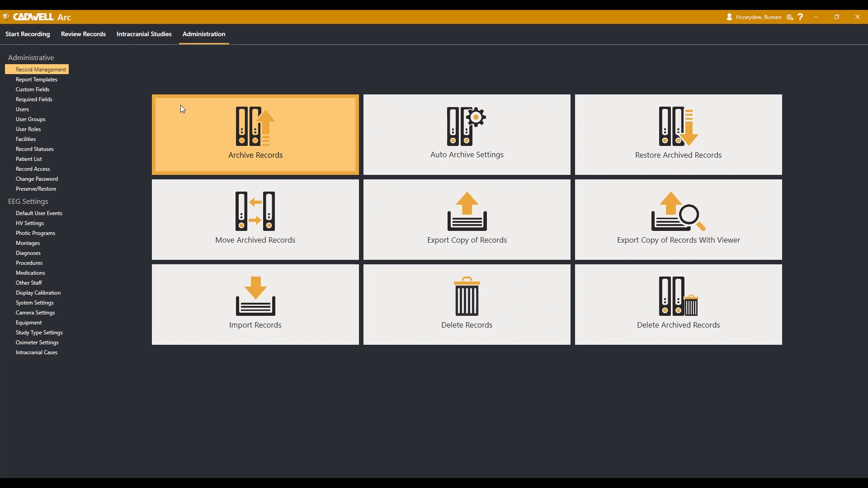
Task: Open Oximeter Settings sidebar item
Action: (37, 343)
